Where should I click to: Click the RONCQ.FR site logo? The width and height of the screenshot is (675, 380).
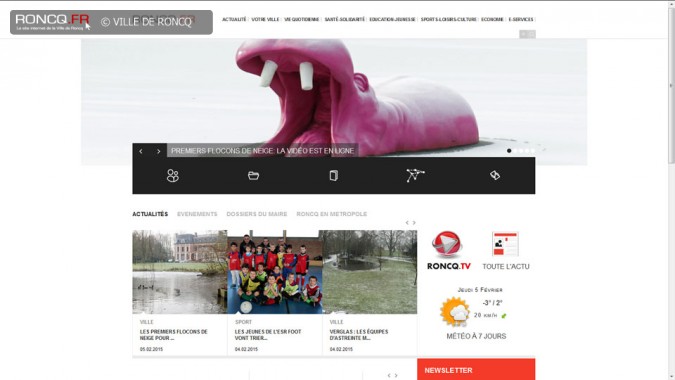coord(52,22)
